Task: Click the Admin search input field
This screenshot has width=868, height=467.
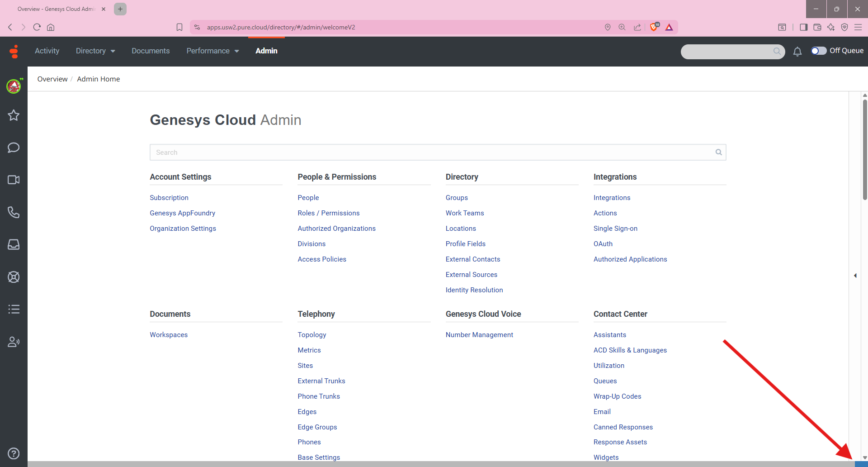Action: click(432, 152)
